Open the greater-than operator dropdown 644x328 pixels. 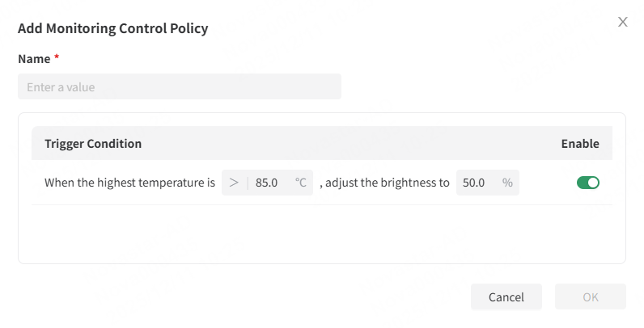pyautogui.click(x=234, y=183)
